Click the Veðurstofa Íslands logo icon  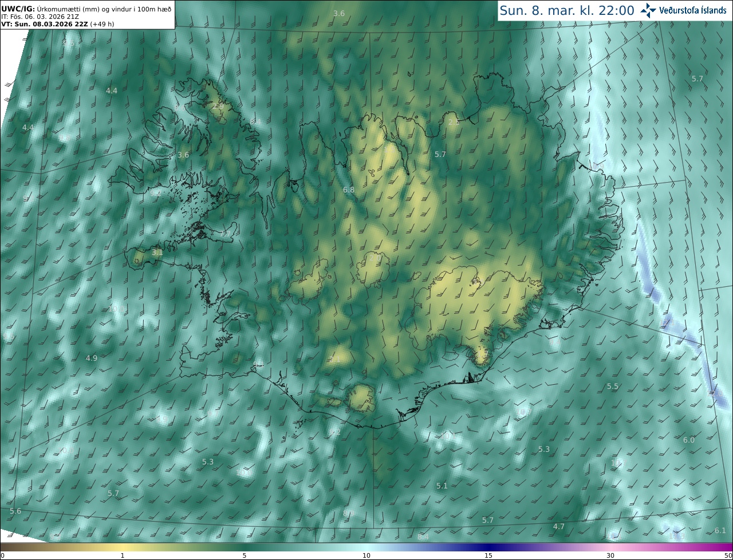pyautogui.click(x=648, y=10)
